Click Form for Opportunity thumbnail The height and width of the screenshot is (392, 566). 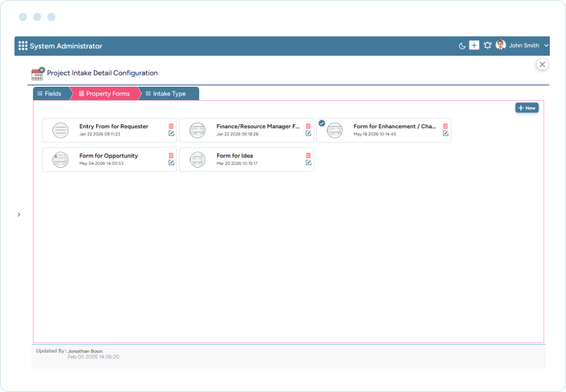pyautogui.click(x=60, y=159)
